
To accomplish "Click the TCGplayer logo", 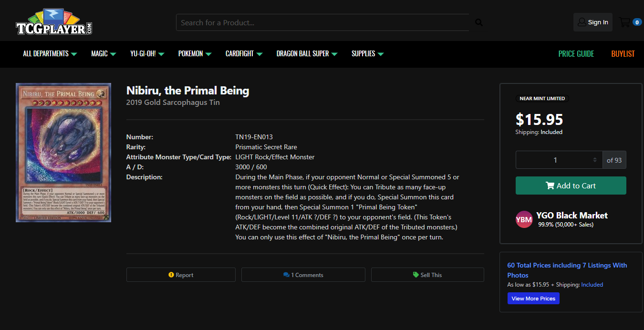I will point(54,21).
